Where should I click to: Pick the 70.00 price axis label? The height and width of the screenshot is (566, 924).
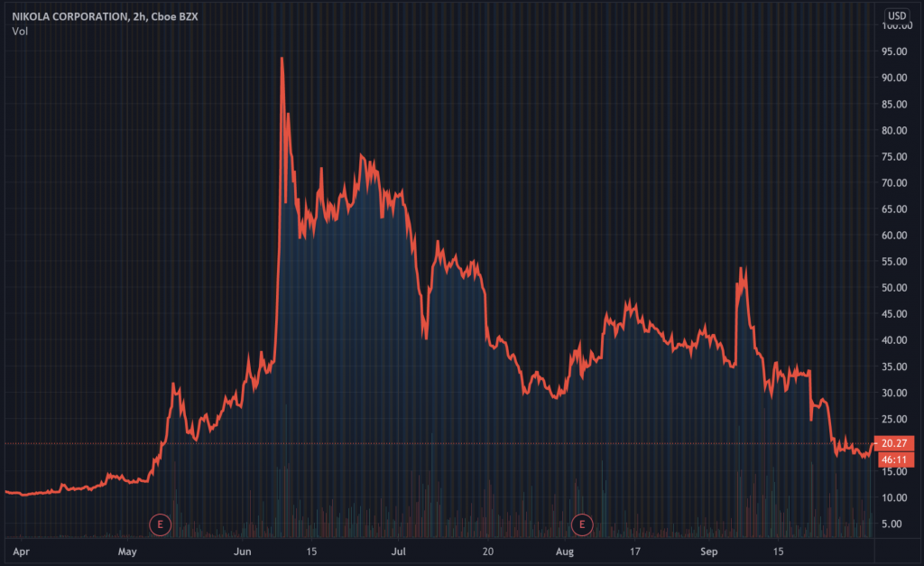894,182
